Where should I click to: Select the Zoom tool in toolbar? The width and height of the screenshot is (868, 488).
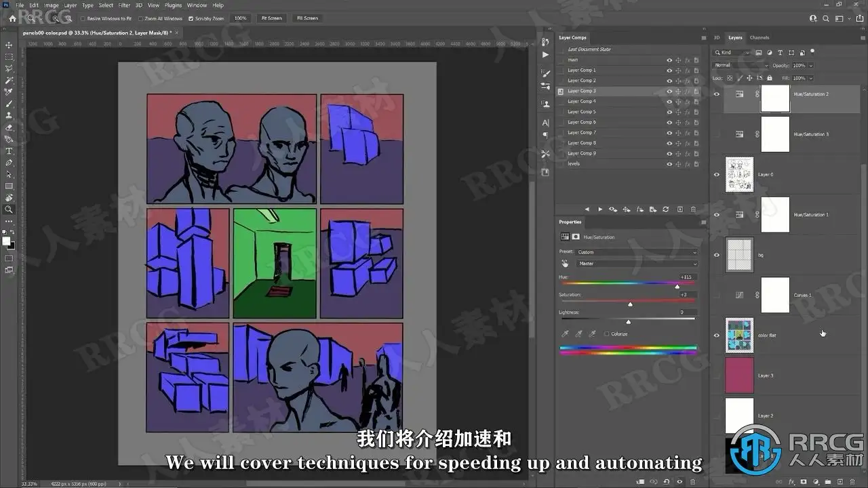(9, 209)
